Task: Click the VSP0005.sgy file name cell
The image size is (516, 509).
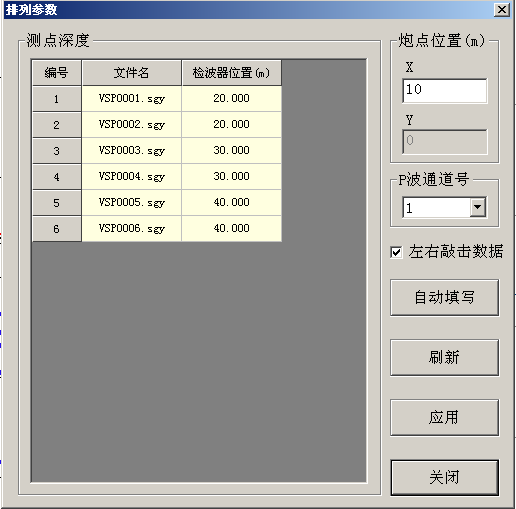Action: (132, 203)
